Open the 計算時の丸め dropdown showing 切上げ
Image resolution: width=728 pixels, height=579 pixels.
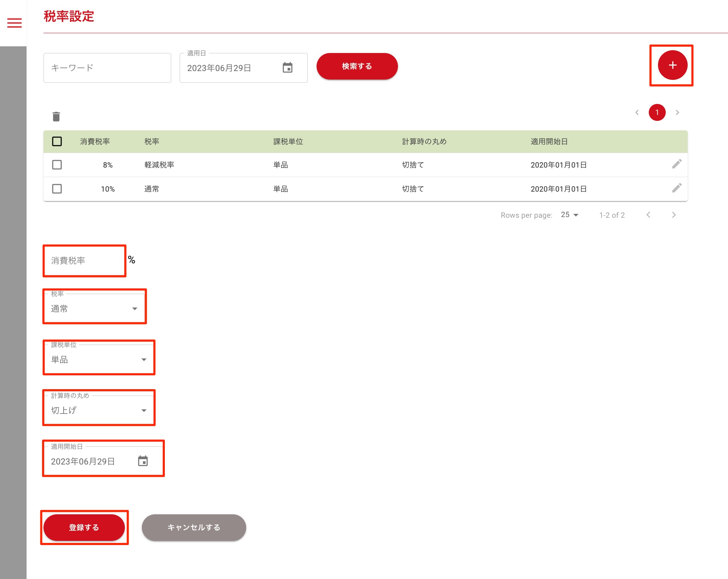point(99,410)
